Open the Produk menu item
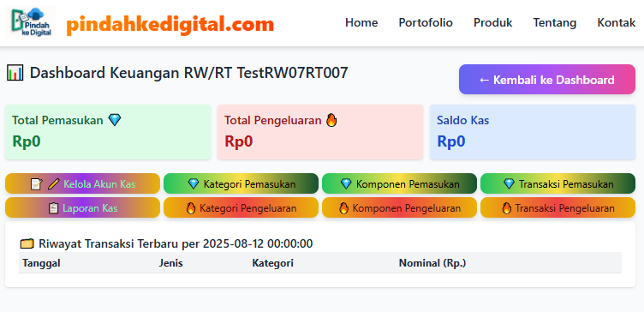Viewport: 644px width, 312px height. click(493, 22)
